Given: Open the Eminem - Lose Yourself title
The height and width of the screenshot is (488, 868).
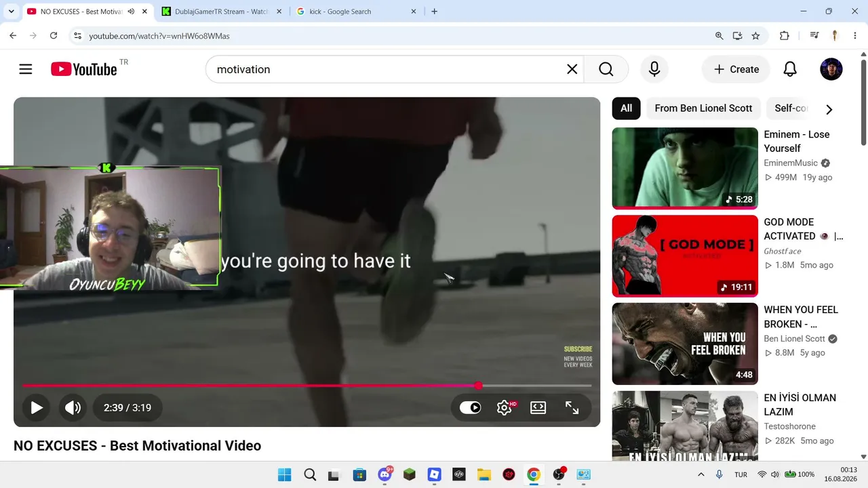Looking at the screenshot, I should (797, 141).
